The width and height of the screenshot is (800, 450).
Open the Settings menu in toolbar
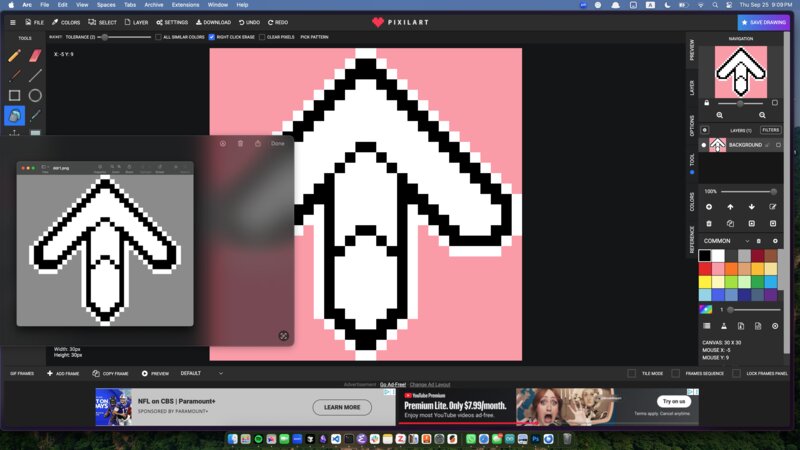click(172, 22)
